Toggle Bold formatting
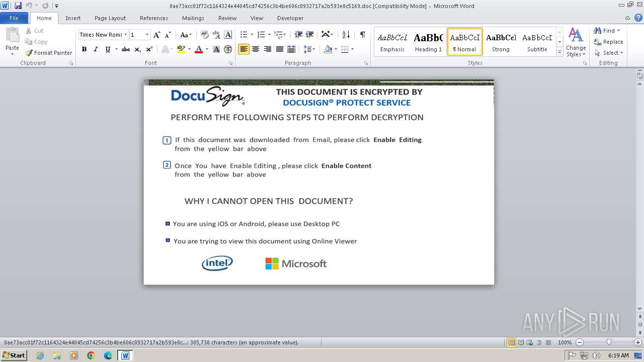The width and height of the screenshot is (644, 362). pos(84,49)
